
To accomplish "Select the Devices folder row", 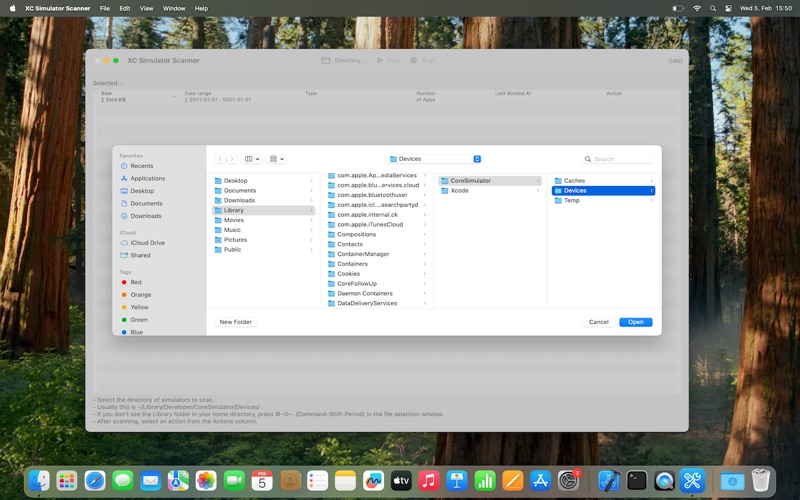I will 604,191.
